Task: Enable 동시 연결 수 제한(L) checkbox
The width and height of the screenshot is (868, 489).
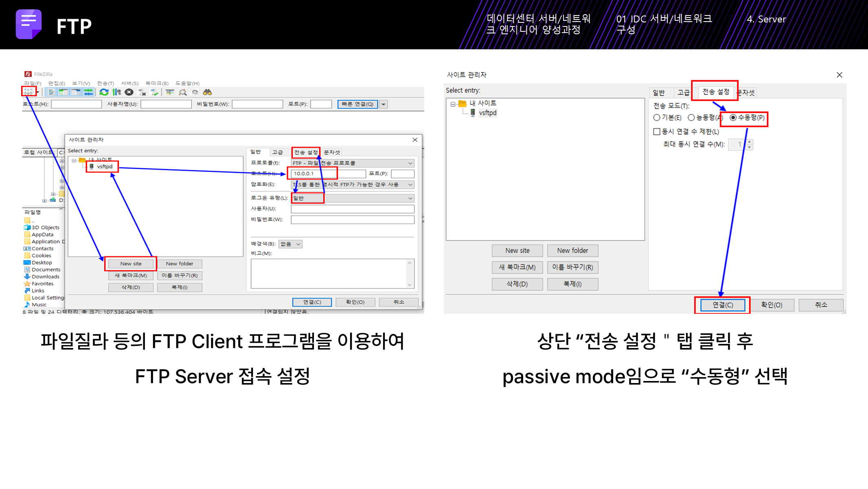Action: (x=657, y=132)
